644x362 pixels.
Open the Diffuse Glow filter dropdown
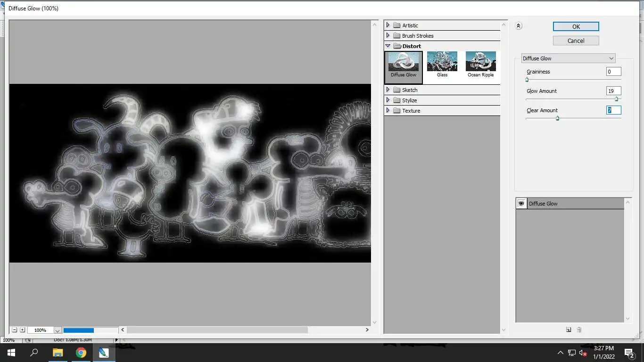pyautogui.click(x=568, y=58)
